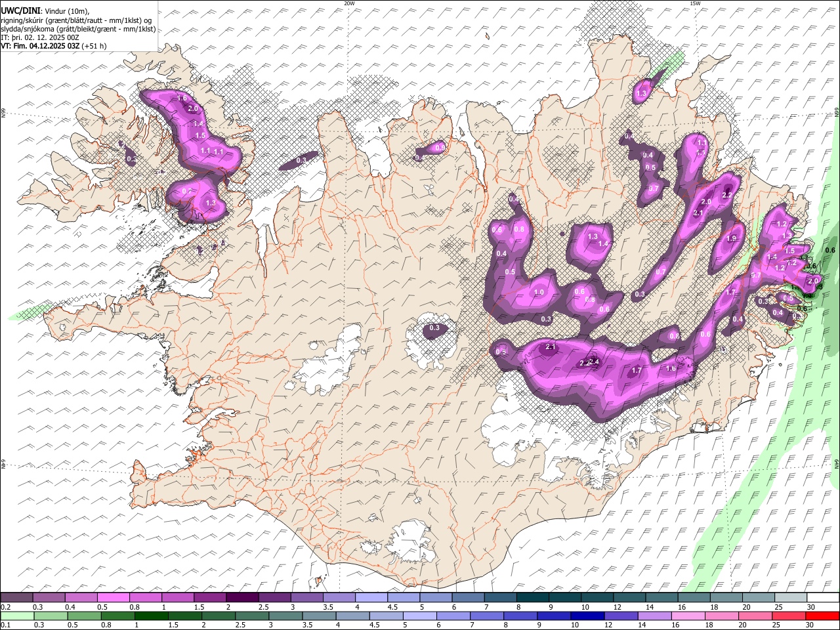Select the light purple swatch starting at 14 in the bottom legend row
840x630 pixels.
655,616
